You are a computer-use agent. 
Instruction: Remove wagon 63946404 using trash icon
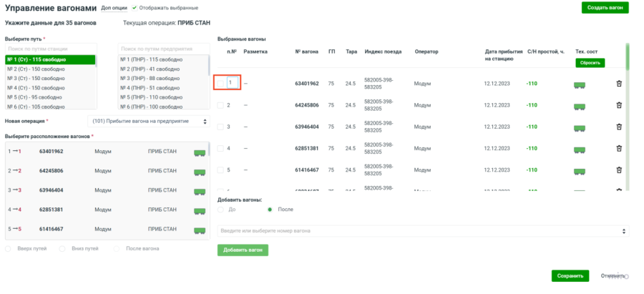pyautogui.click(x=619, y=127)
